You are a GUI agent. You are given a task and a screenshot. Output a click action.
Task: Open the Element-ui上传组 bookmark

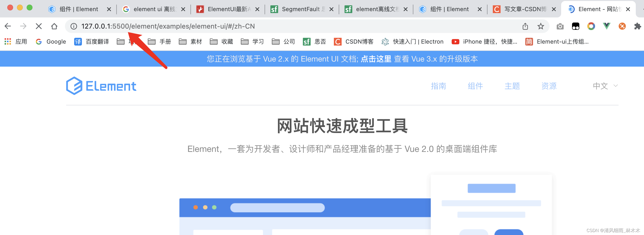557,41
